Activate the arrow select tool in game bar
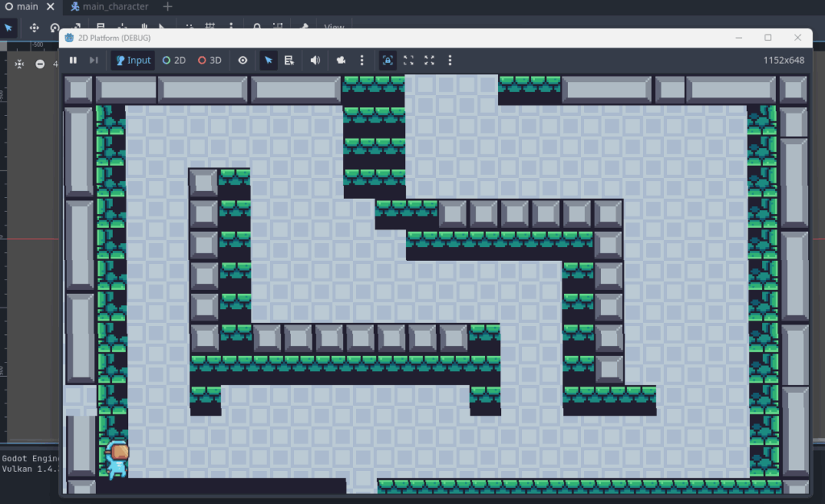This screenshot has height=504, width=825. pyautogui.click(x=268, y=60)
